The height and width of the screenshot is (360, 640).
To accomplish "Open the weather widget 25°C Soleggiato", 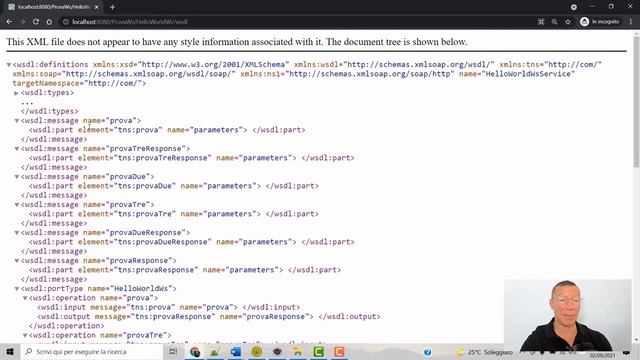I will coord(484,352).
